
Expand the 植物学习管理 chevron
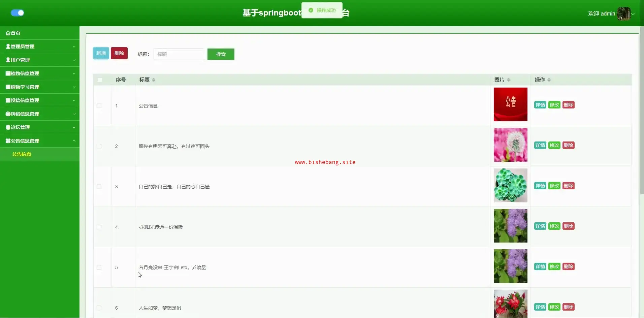click(x=74, y=87)
